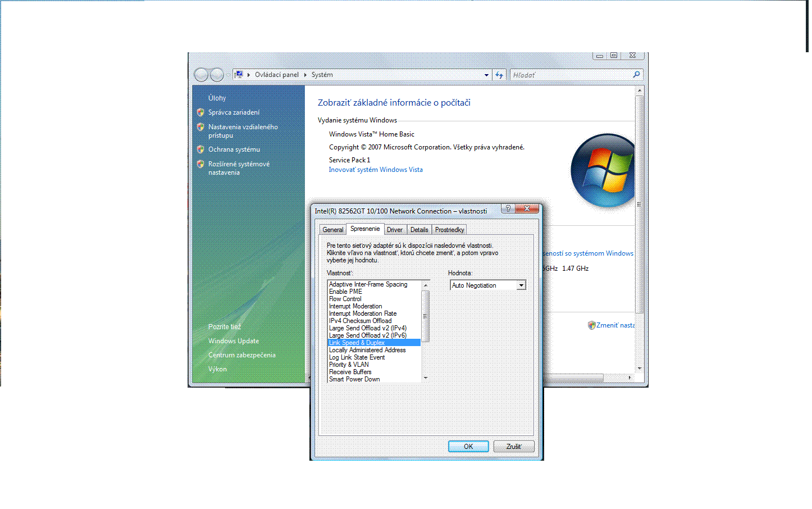Click the computer icon in address bar

tap(239, 75)
